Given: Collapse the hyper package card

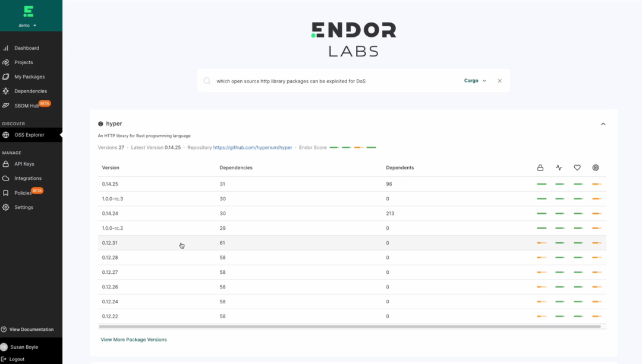Looking at the screenshot, I should point(603,124).
